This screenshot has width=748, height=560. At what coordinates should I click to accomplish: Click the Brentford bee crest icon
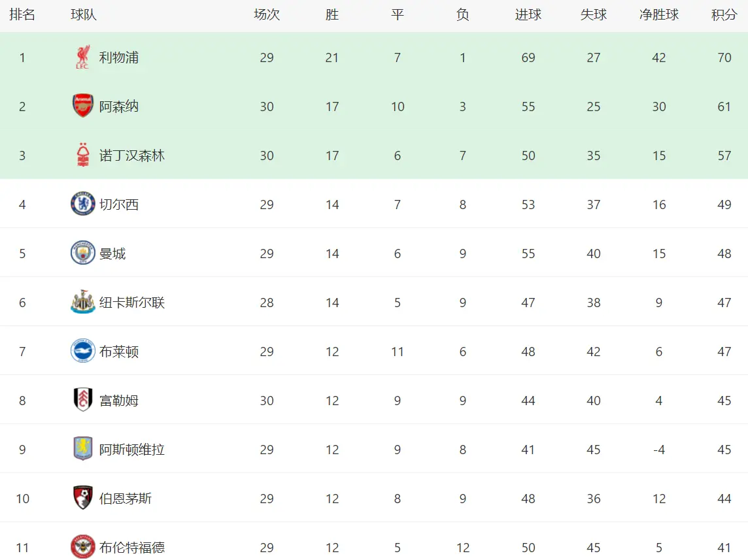tap(82, 547)
